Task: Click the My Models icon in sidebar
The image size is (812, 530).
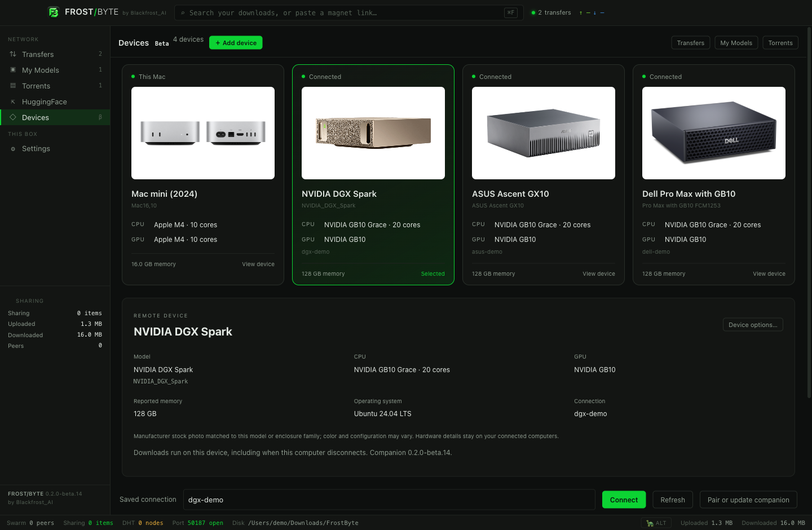Action: tap(13, 70)
